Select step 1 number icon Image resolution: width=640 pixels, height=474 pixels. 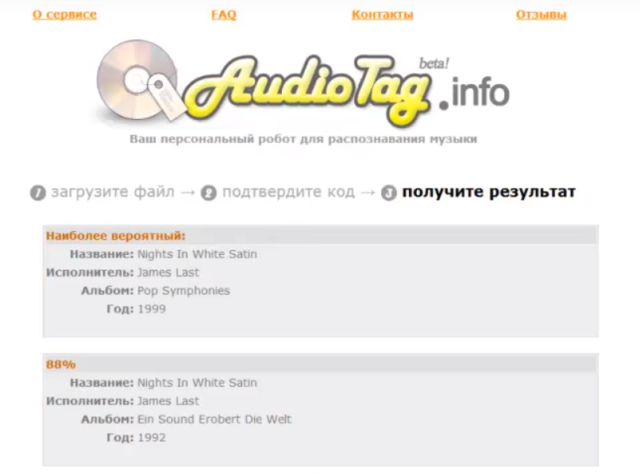(38, 193)
